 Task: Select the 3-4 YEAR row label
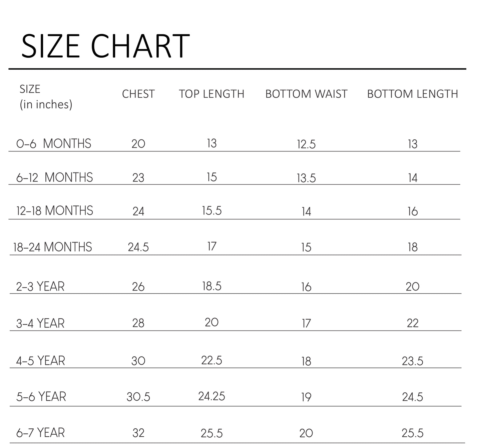click(x=40, y=323)
